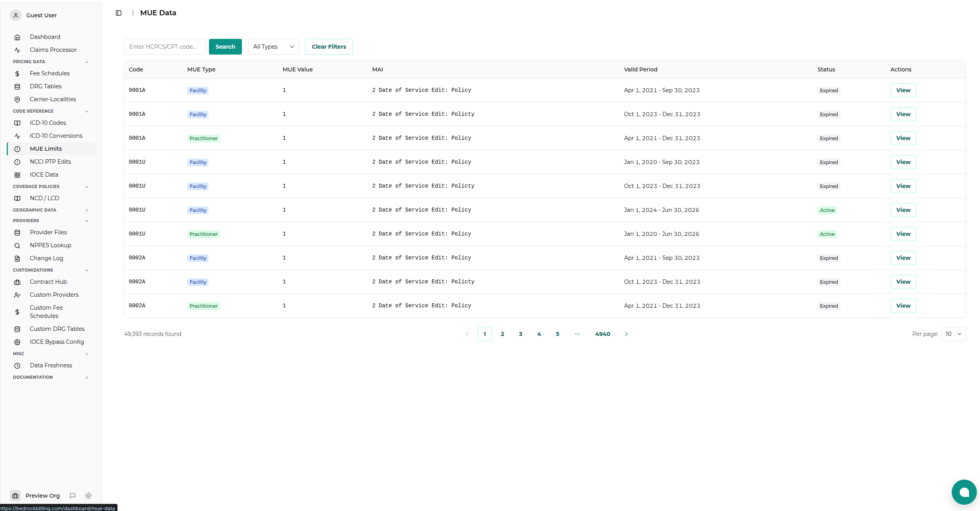Click the Valid Period column header
This screenshot has width=980, height=511.
[x=640, y=69]
